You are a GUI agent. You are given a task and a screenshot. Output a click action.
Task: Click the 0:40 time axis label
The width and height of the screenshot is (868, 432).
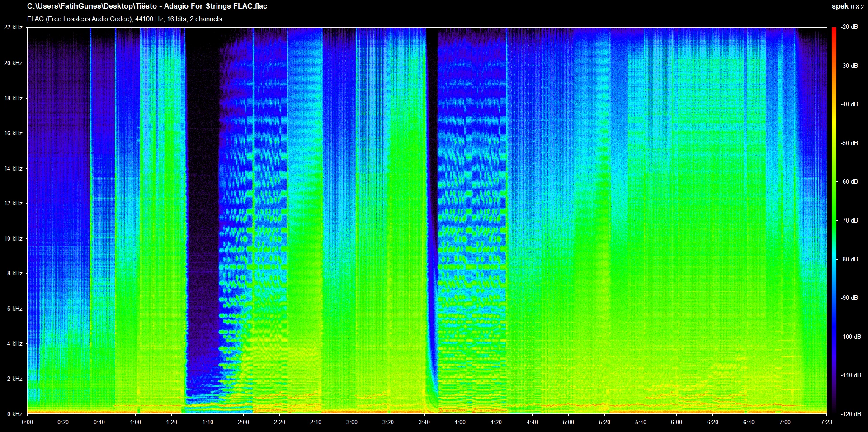pos(99,423)
